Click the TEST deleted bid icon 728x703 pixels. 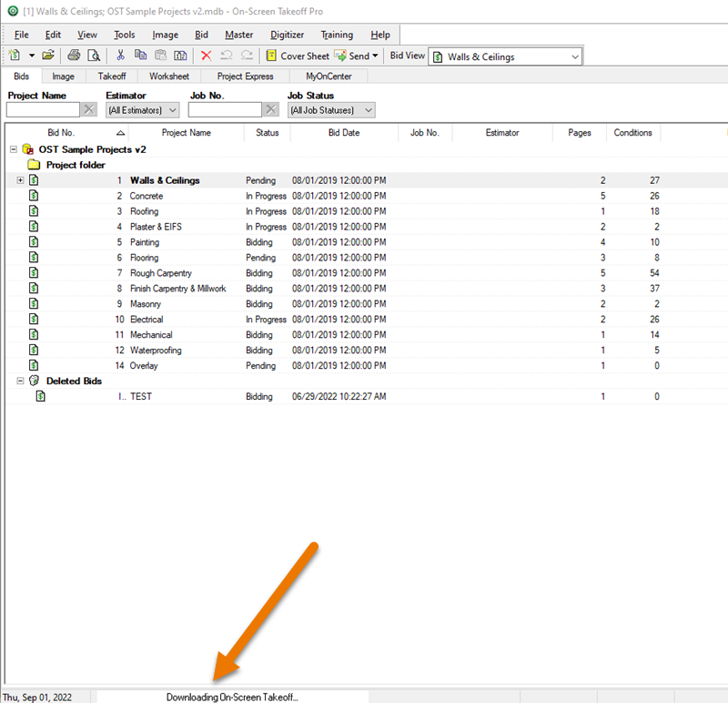pyautogui.click(x=41, y=396)
